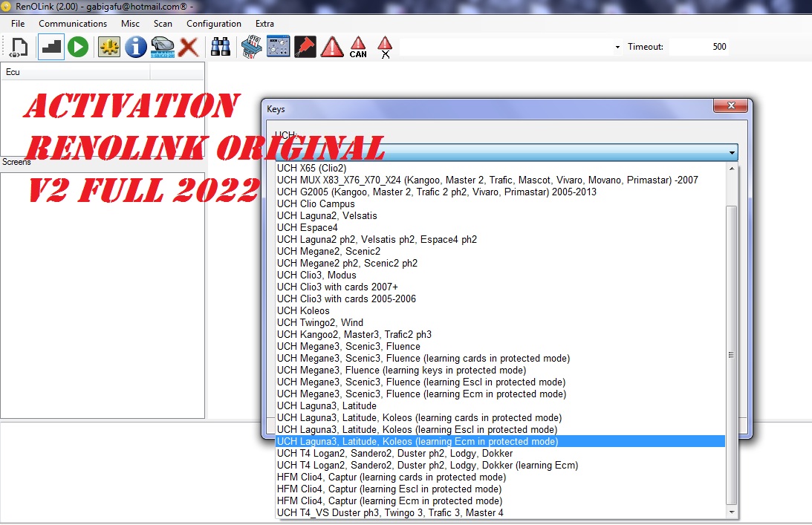Click the car vehicle icon
Viewport: 812px width, 525px height.
tap(162, 47)
